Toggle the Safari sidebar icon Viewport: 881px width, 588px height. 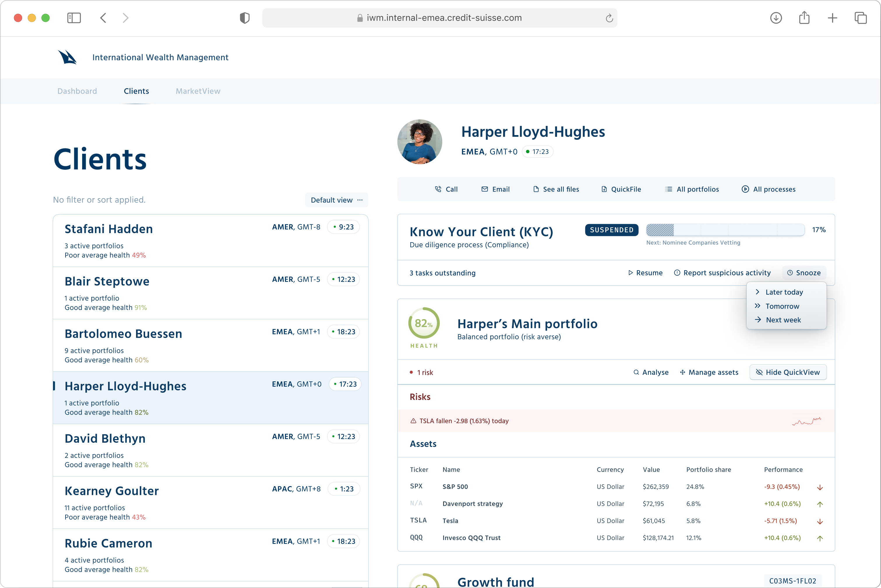tap(74, 18)
